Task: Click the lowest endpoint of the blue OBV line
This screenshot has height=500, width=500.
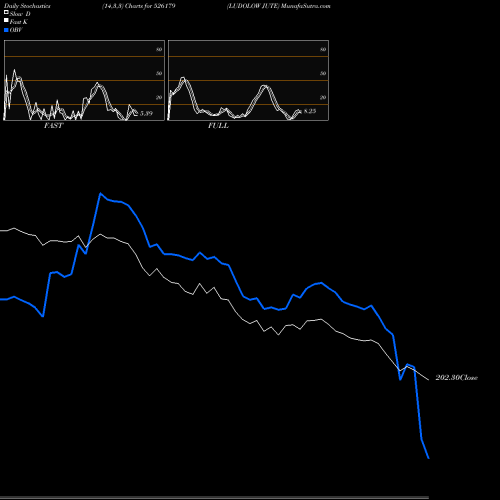Action: point(429,458)
